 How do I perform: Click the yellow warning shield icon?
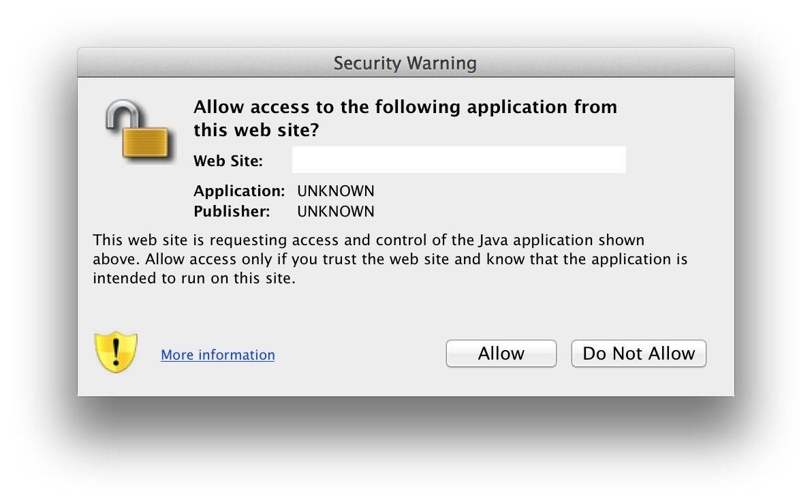(x=116, y=352)
